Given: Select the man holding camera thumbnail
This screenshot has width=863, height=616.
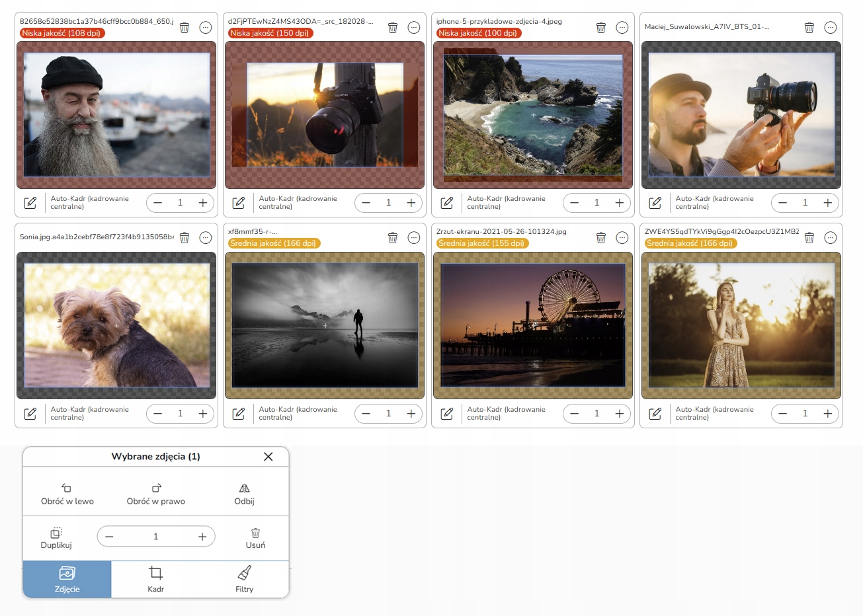Looking at the screenshot, I should 741,115.
